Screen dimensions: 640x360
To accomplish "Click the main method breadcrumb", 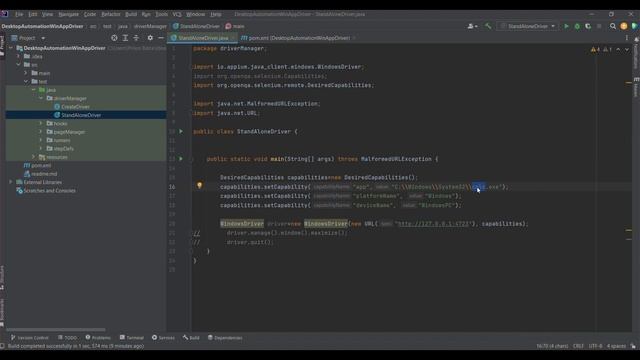I will 235,26.
